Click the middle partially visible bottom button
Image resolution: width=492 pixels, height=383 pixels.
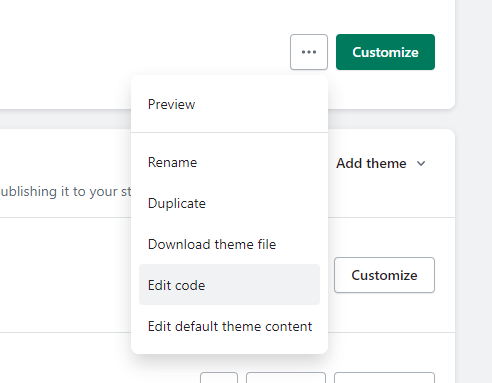(x=286, y=378)
